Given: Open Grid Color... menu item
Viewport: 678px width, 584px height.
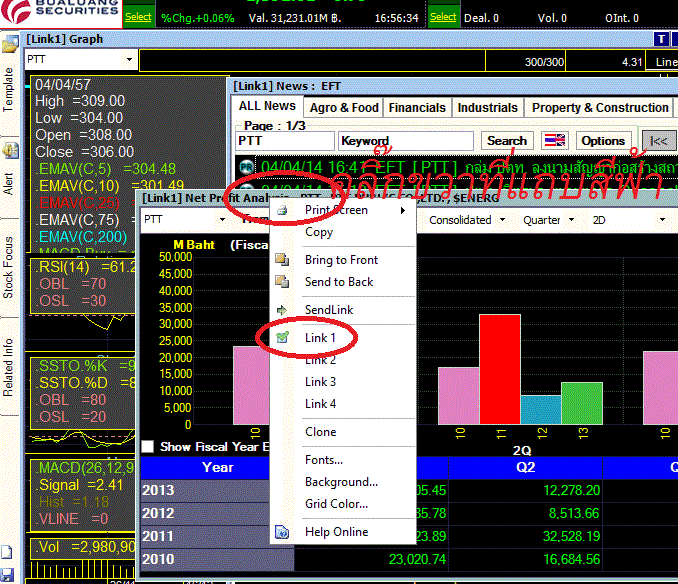Looking at the screenshot, I should [x=336, y=504].
